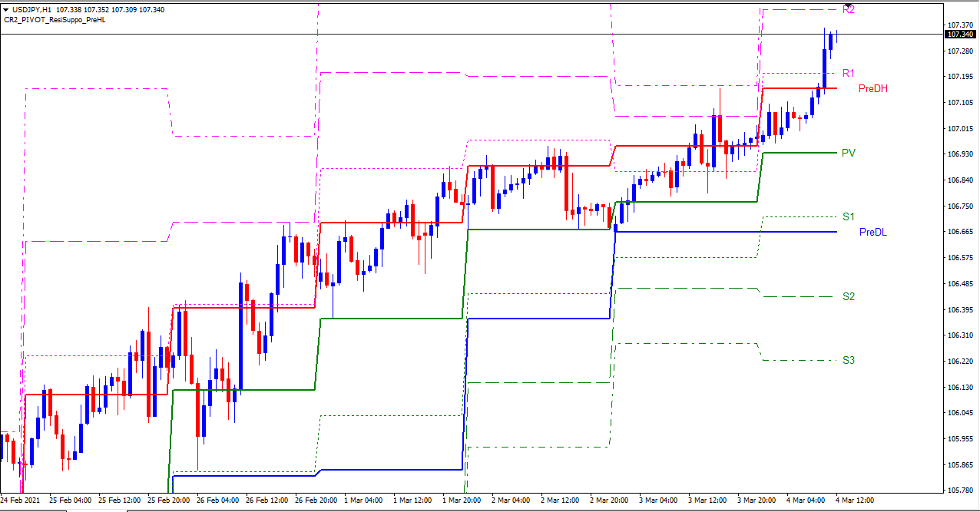Click the 2 Mar 04:00 time label
Screen dimensions: 980x512
pos(512,500)
